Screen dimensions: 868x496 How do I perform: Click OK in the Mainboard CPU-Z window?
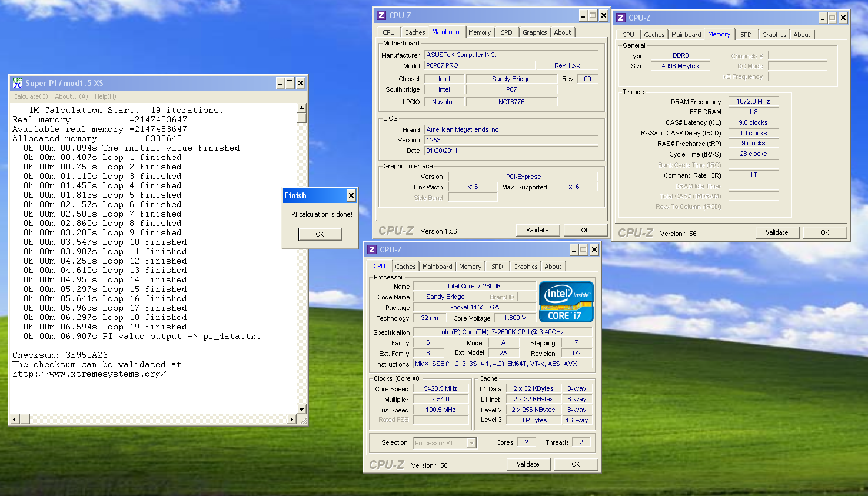click(585, 230)
